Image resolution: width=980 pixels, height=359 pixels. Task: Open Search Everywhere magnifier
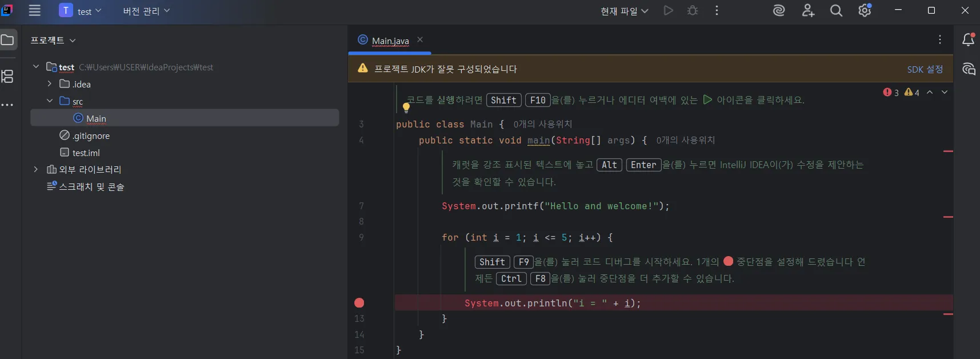[836, 11]
